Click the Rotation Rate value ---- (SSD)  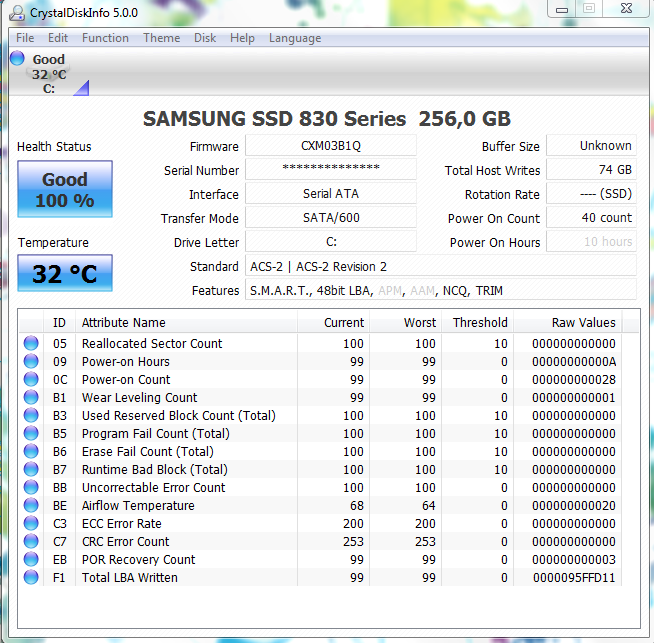click(x=591, y=193)
